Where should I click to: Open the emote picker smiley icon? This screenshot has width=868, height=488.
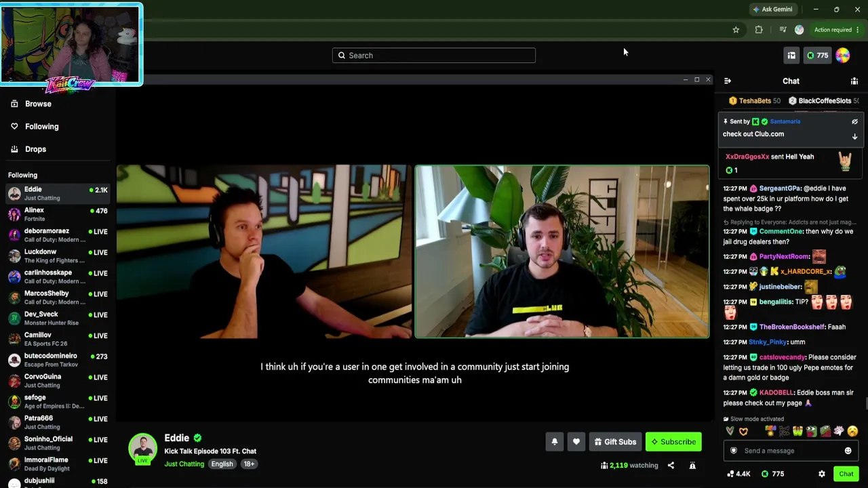pos(848,451)
